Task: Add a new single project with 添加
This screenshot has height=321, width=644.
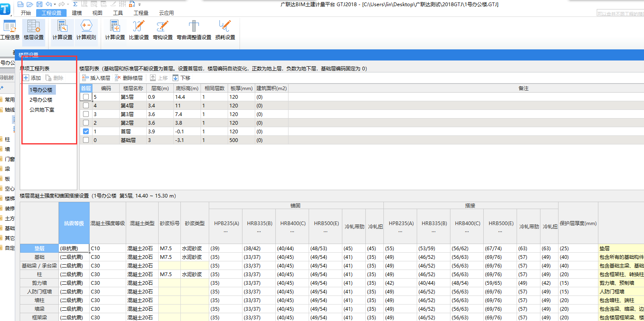Action: point(32,78)
